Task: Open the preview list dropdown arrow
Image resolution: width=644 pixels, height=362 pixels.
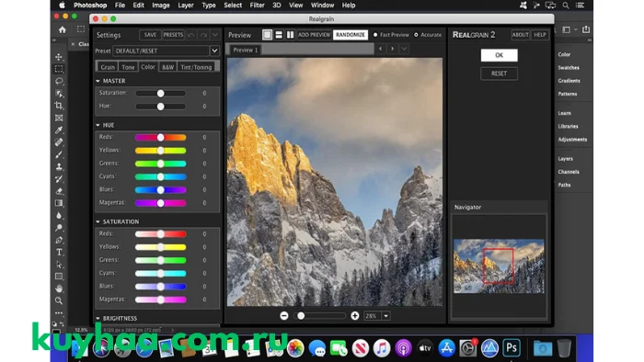Action: pyautogui.click(x=404, y=49)
